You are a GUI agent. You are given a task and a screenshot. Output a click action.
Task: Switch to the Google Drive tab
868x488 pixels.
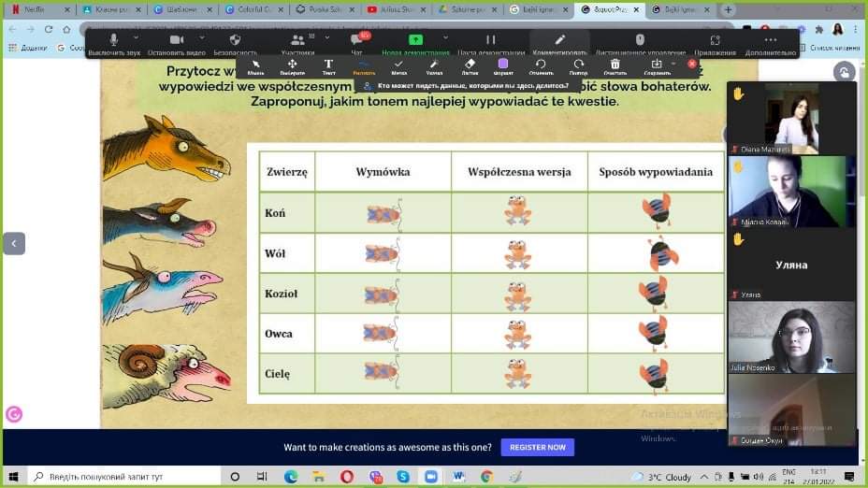(x=469, y=9)
